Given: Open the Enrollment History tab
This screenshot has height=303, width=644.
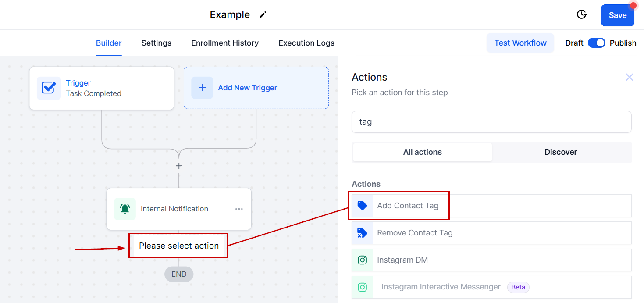Looking at the screenshot, I should click(225, 43).
